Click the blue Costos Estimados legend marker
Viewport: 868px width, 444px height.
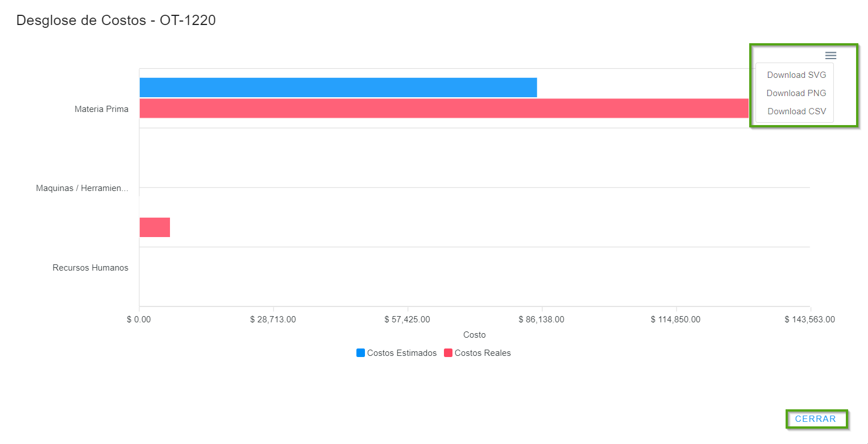[x=360, y=353]
